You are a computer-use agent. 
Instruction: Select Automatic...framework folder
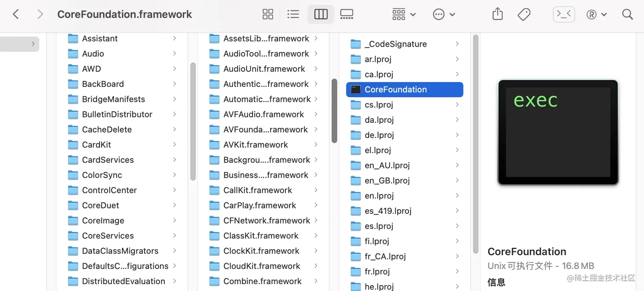(x=263, y=99)
